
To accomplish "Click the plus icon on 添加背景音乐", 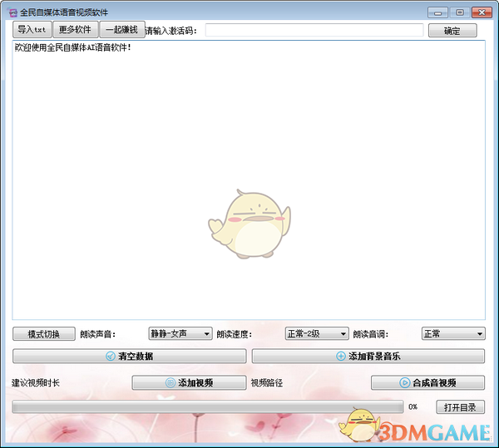I will (x=340, y=357).
